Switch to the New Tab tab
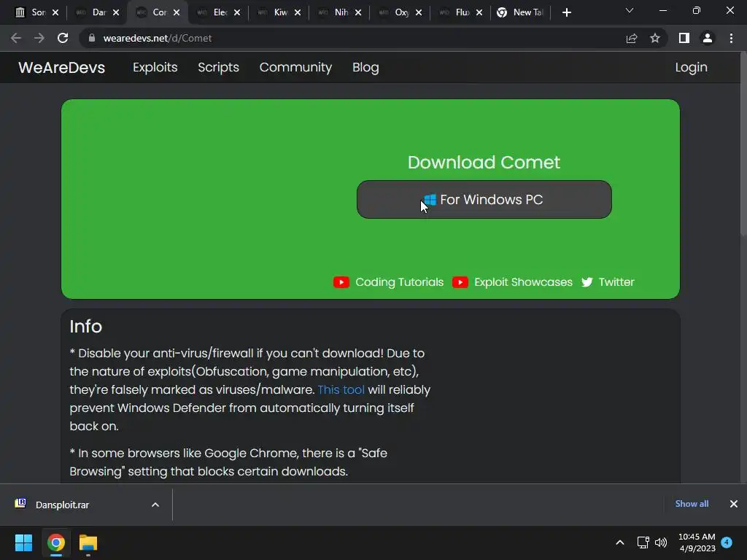 point(521,12)
